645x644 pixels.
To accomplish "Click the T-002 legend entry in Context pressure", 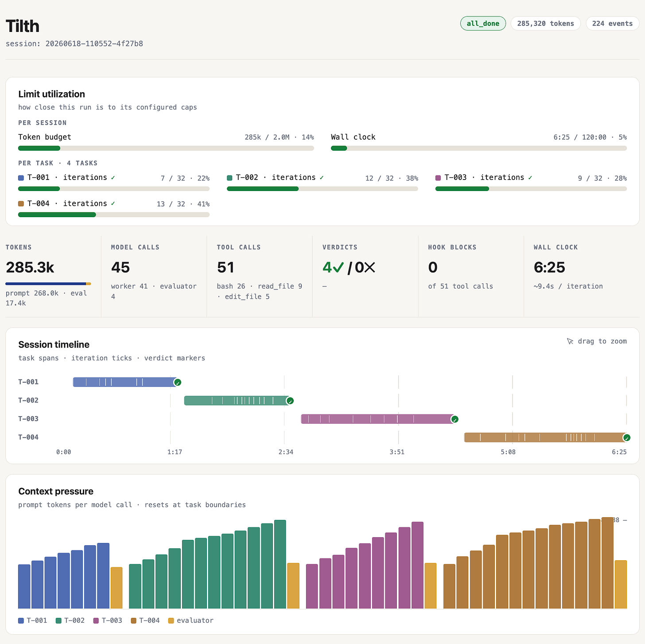I will (70, 621).
